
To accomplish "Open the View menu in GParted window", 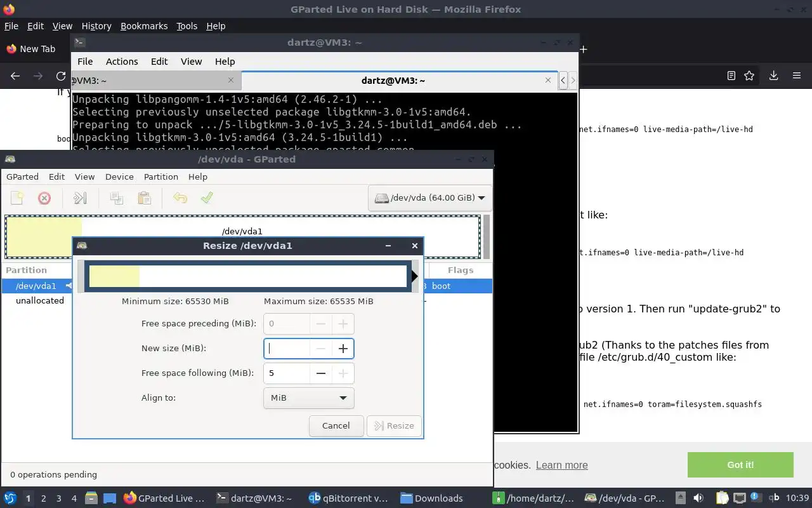I will tap(84, 177).
